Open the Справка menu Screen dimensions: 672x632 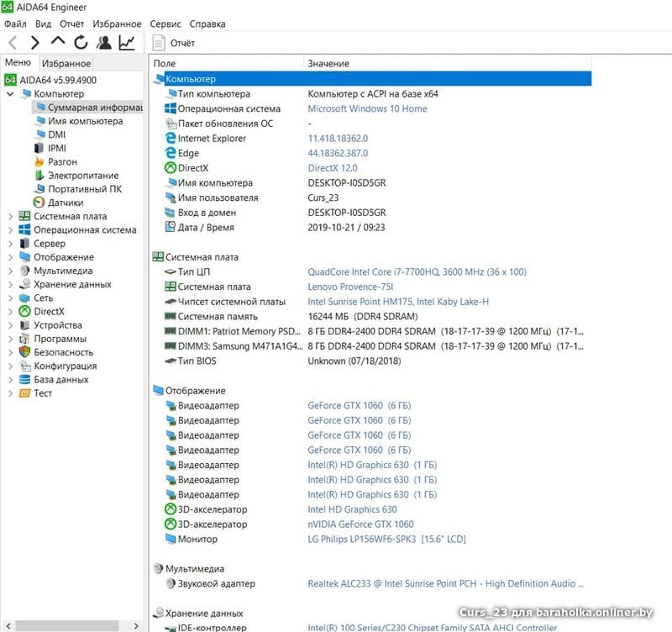coord(207,24)
